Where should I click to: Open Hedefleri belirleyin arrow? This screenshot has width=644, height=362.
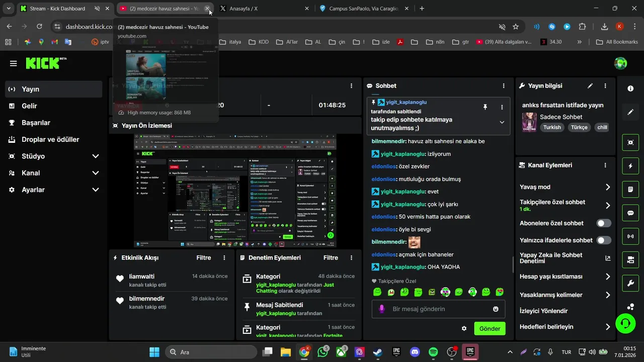[x=608, y=327]
